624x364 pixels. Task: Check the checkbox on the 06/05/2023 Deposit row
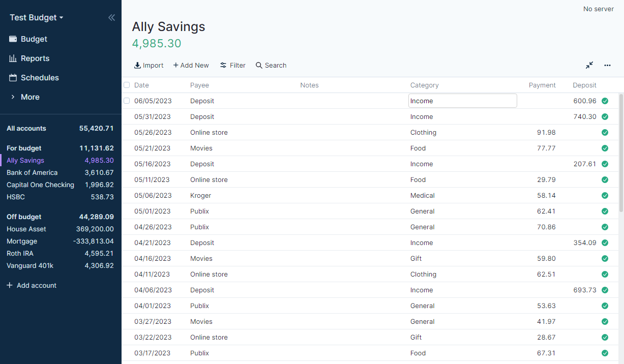127,101
